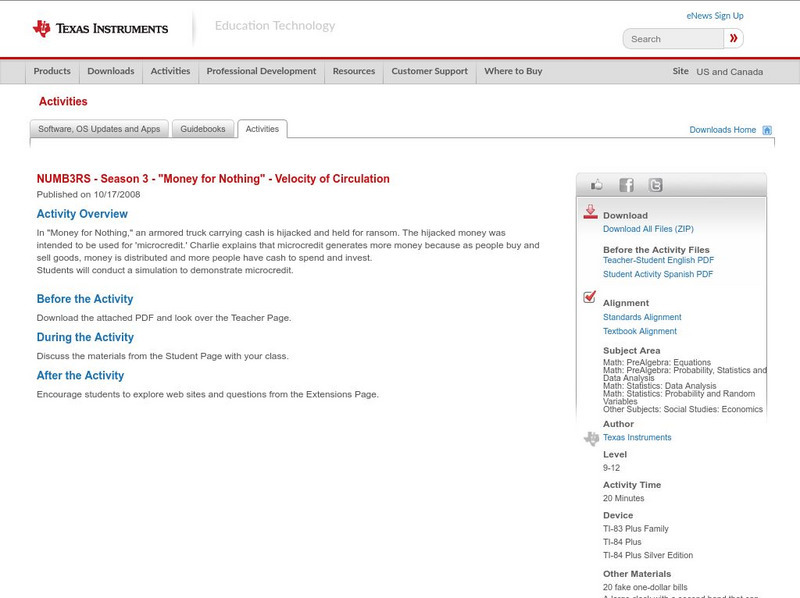The image size is (800, 598).
Task: Click the After the Activity heading
Action: tap(80, 376)
